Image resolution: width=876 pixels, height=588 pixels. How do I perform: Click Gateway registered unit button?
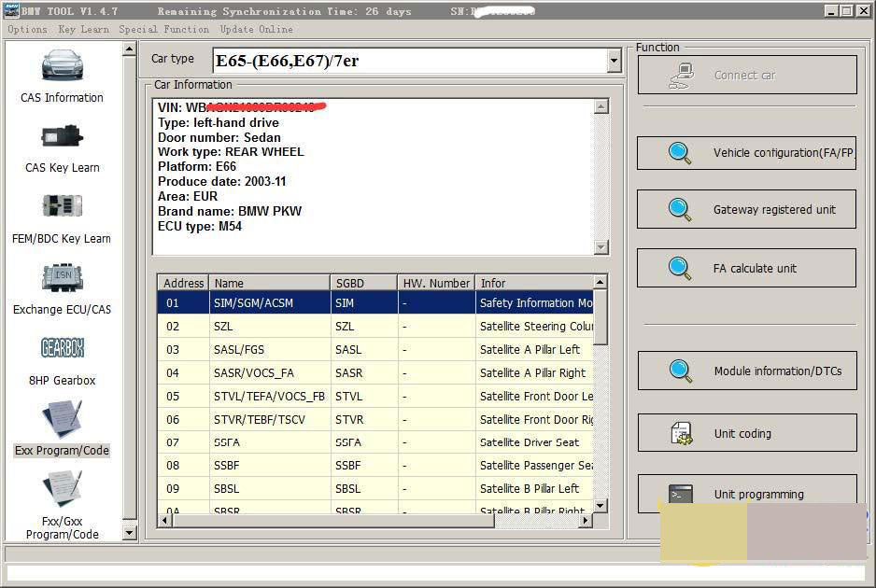click(746, 209)
